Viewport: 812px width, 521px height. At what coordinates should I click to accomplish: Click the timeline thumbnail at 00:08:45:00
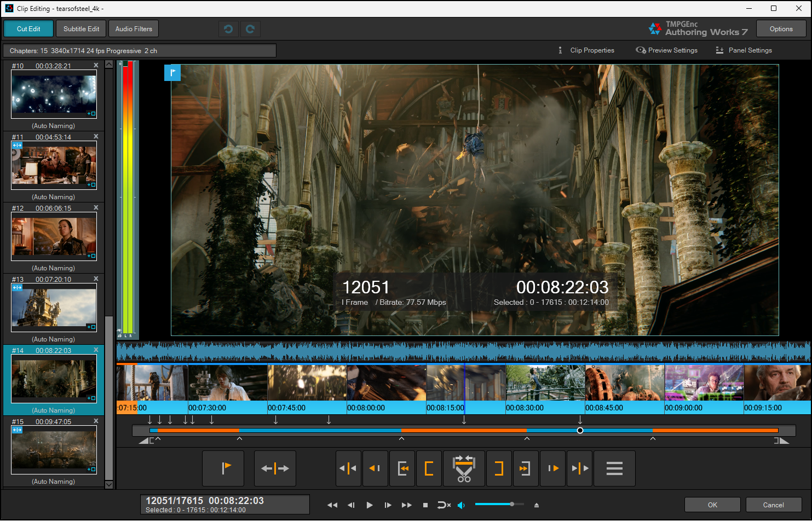pos(625,383)
